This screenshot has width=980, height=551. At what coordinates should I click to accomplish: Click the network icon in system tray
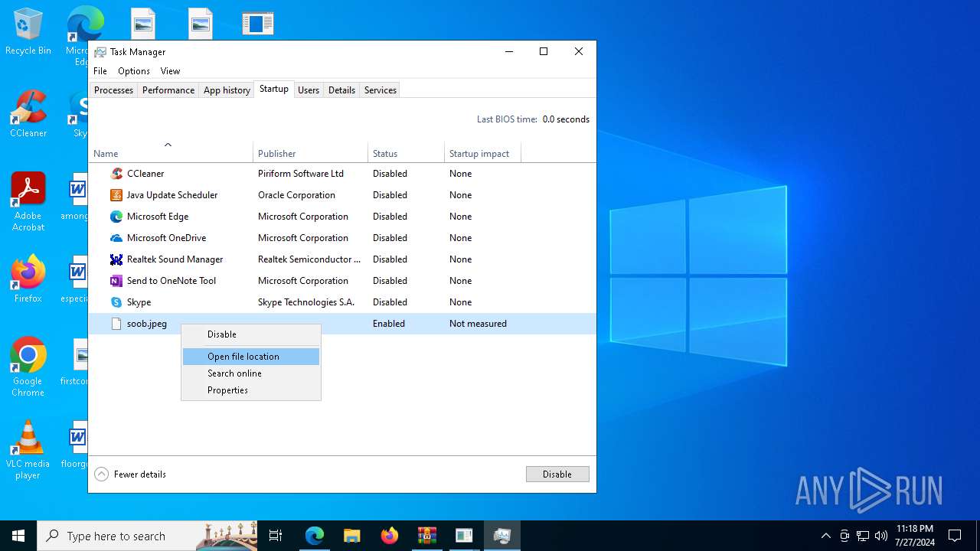point(863,536)
